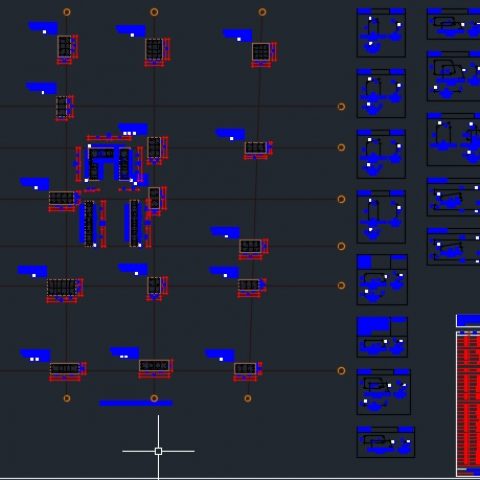
Task: Select the orange grid bubble atop the leftmost vertical axis
Action: (67, 12)
